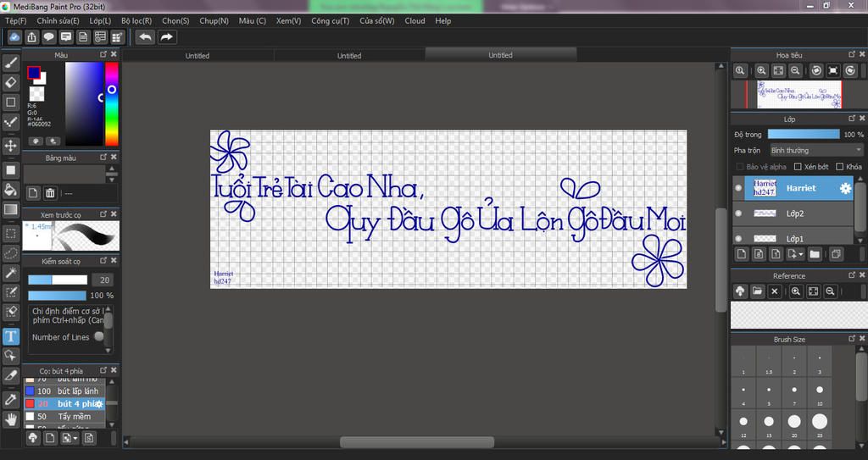Open the brush add dropdown arrow
The width and height of the screenshot is (868, 460).
pos(75,439)
